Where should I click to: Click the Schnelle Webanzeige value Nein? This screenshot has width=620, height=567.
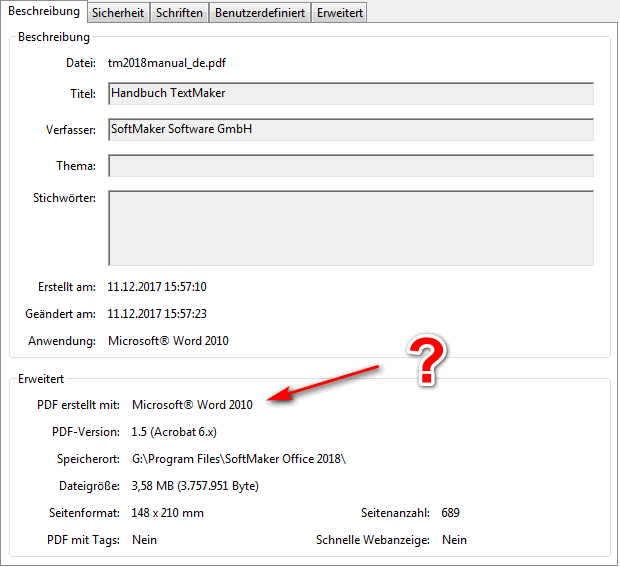coord(454,540)
